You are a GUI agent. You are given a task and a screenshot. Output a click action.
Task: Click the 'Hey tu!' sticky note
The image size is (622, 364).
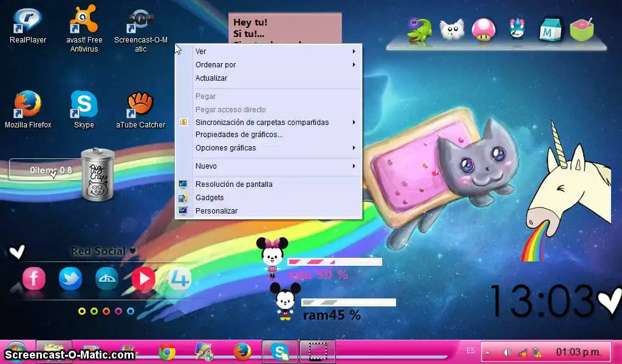tap(285, 28)
